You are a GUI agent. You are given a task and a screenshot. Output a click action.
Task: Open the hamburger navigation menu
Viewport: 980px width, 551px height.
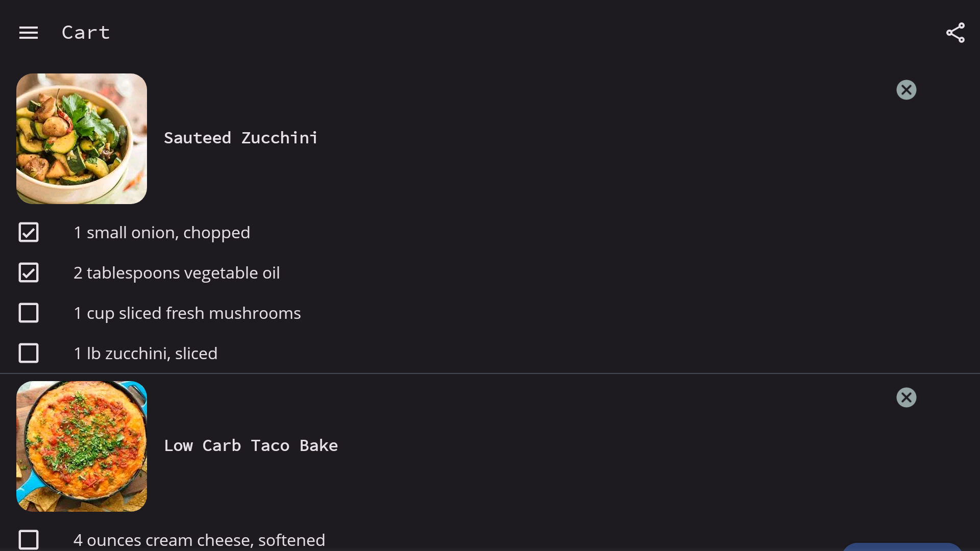[x=29, y=33]
